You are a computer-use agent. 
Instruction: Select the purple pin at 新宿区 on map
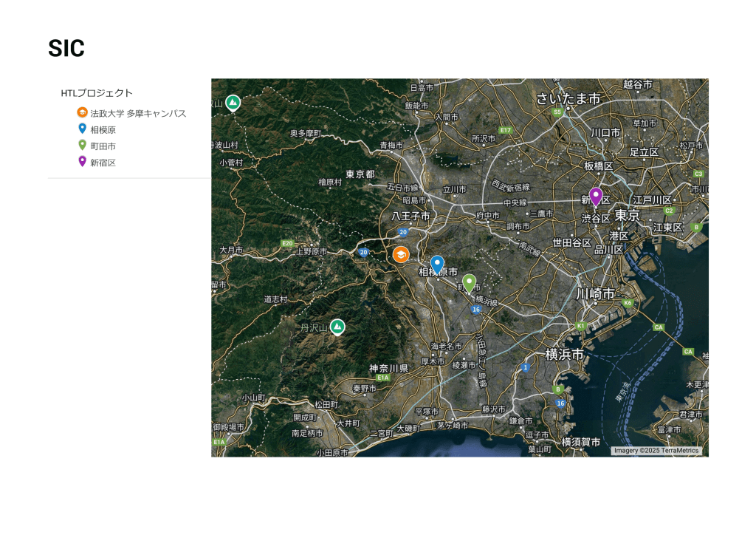click(596, 196)
